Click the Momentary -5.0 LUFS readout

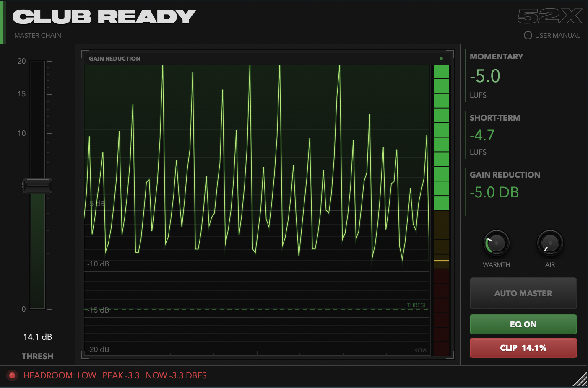pyautogui.click(x=485, y=76)
